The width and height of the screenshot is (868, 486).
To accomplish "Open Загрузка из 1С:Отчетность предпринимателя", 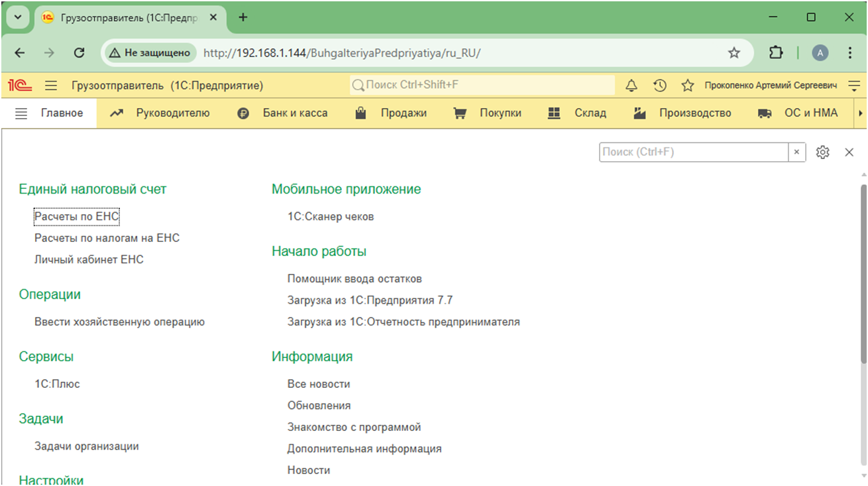I will point(404,322).
